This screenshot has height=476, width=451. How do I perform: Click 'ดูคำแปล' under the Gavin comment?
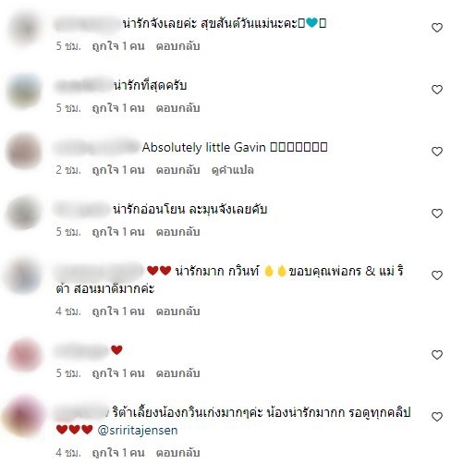(233, 170)
